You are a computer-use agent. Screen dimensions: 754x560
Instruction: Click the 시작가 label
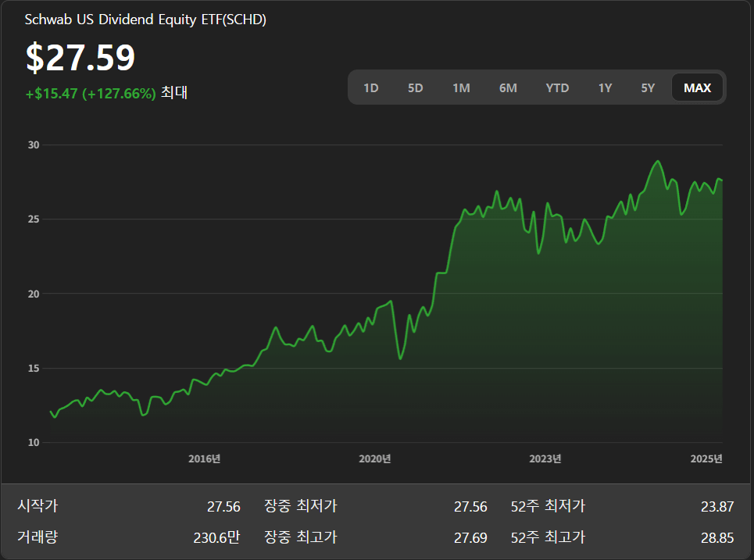pos(38,505)
